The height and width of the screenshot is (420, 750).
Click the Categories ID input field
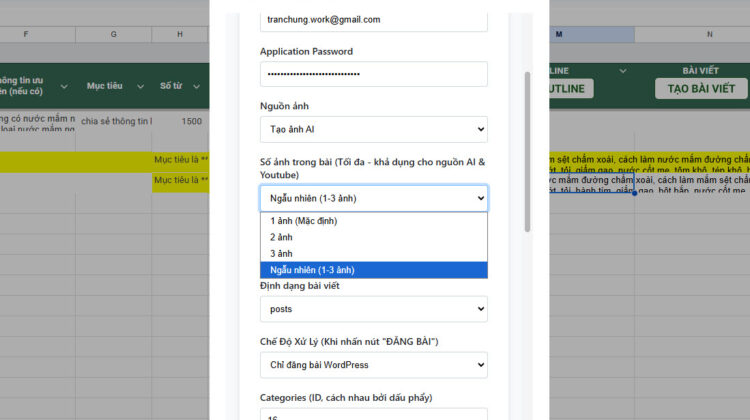[x=373, y=414]
